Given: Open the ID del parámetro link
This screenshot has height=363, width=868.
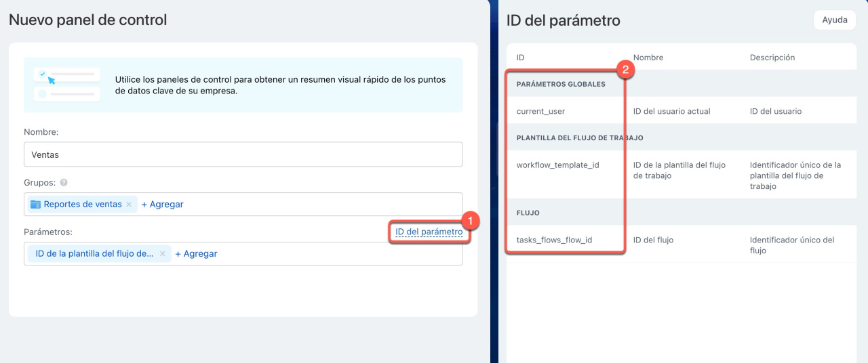Looking at the screenshot, I should point(429,232).
